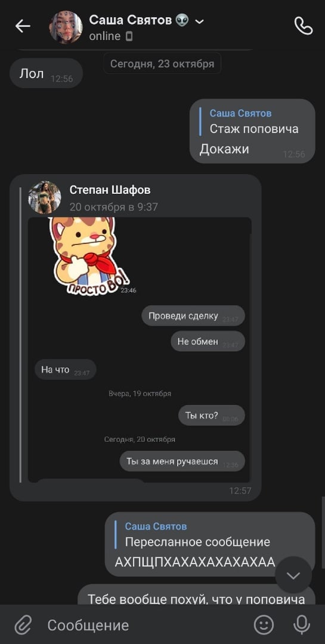Select the 'Лол' message bubble

click(46, 73)
